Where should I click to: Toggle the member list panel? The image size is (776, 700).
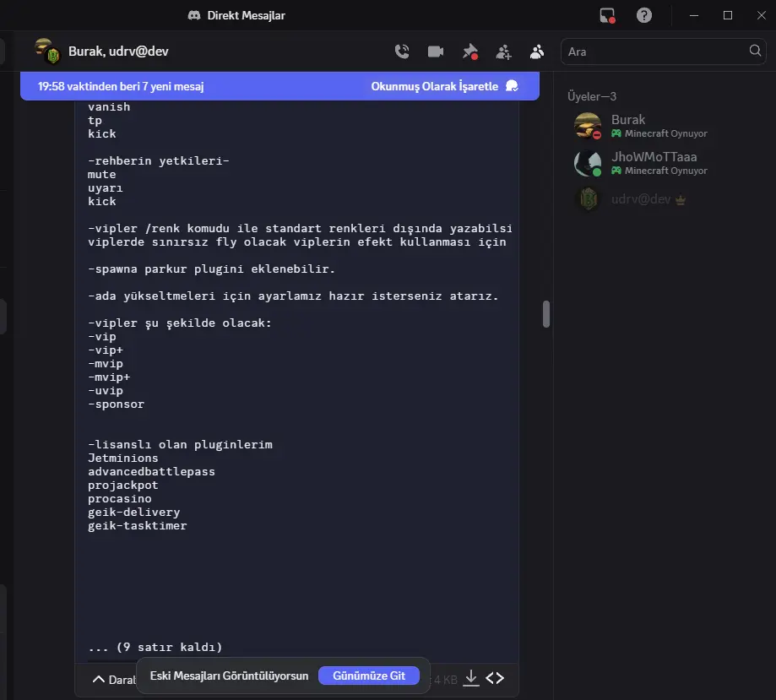pyautogui.click(x=537, y=52)
